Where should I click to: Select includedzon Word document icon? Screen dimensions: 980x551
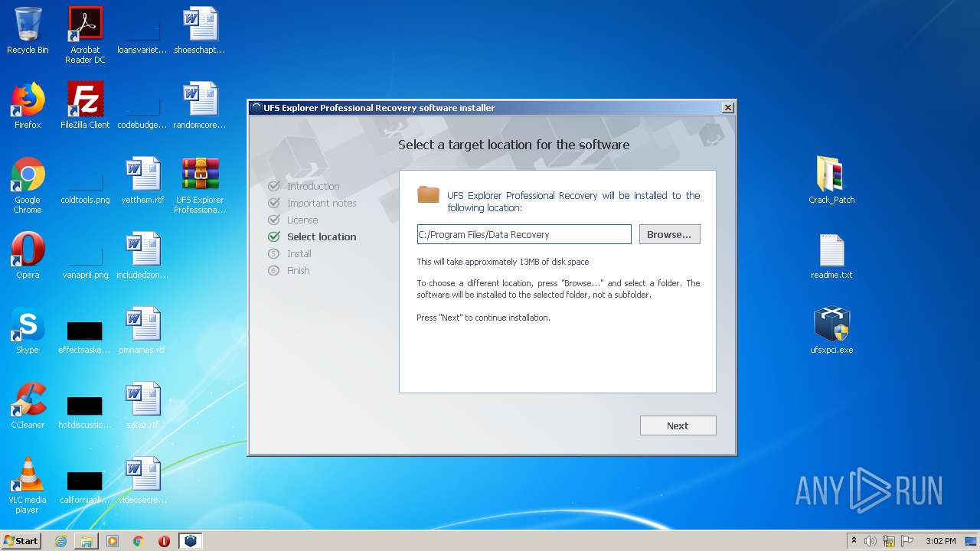[x=142, y=256]
